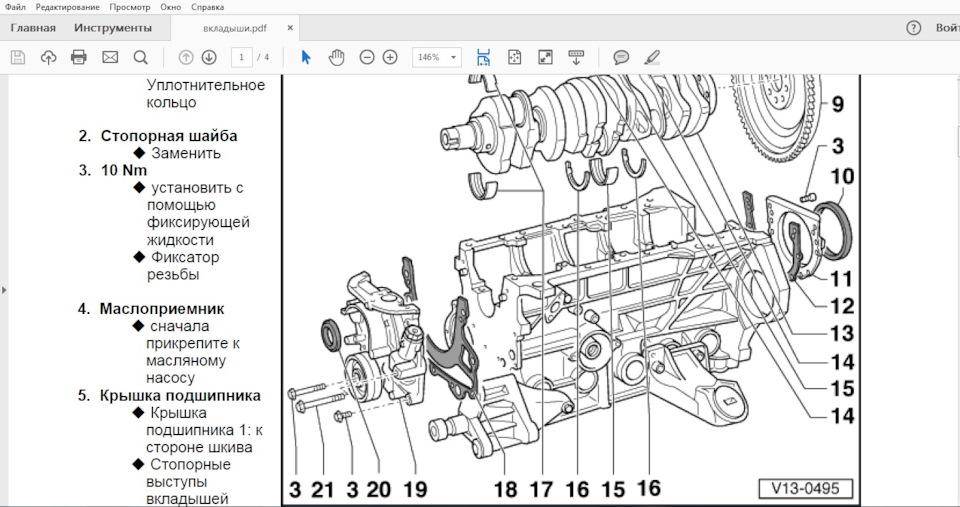Print the document using printer icon
The height and width of the screenshot is (507, 960).
pyautogui.click(x=79, y=58)
